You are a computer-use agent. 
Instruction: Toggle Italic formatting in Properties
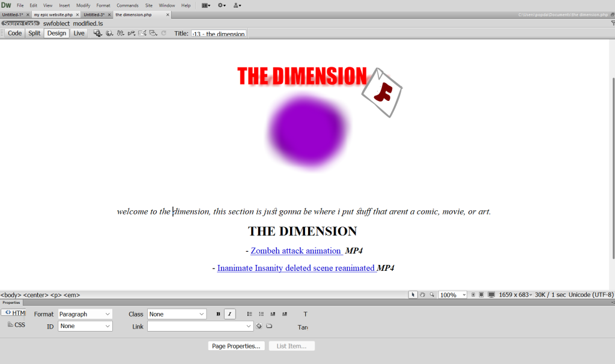(229, 314)
